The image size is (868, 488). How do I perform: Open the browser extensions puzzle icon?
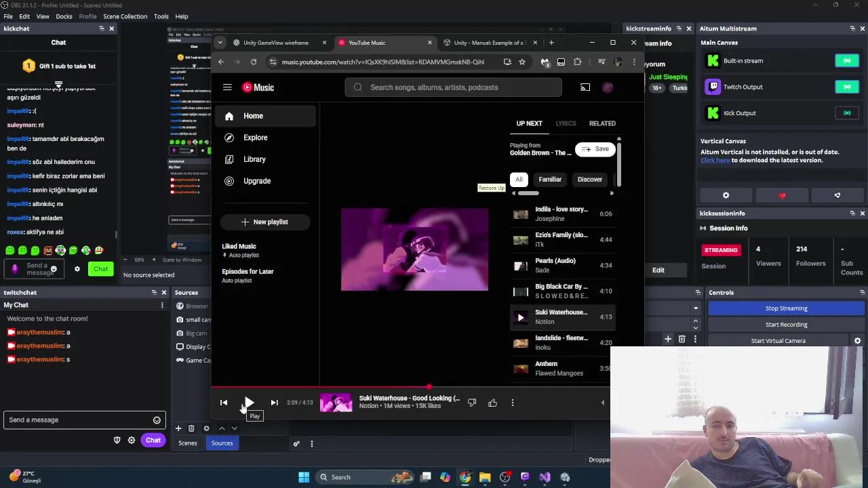click(x=577, y=62)
